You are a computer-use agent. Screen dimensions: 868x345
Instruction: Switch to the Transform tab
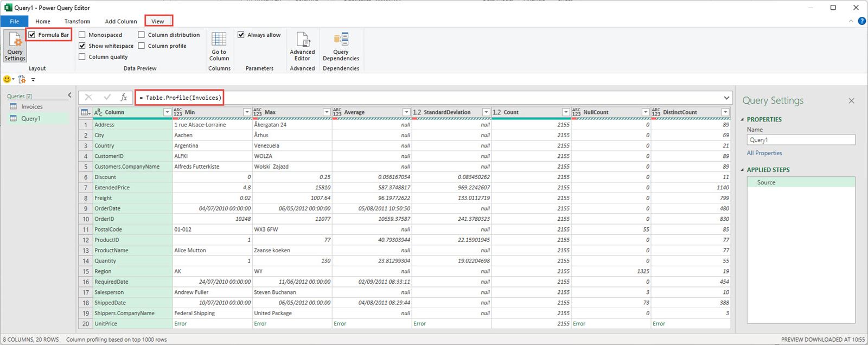point(77,21)
